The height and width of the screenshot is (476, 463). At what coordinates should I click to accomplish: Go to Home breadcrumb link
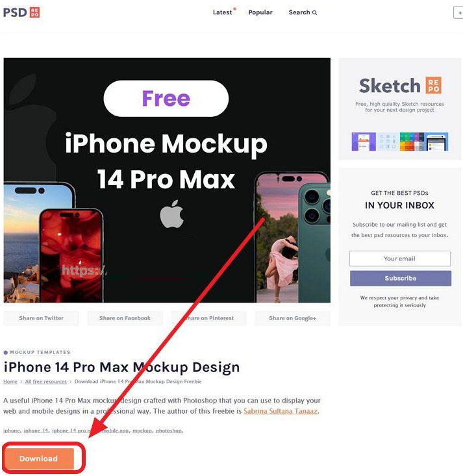coord(10,382)
